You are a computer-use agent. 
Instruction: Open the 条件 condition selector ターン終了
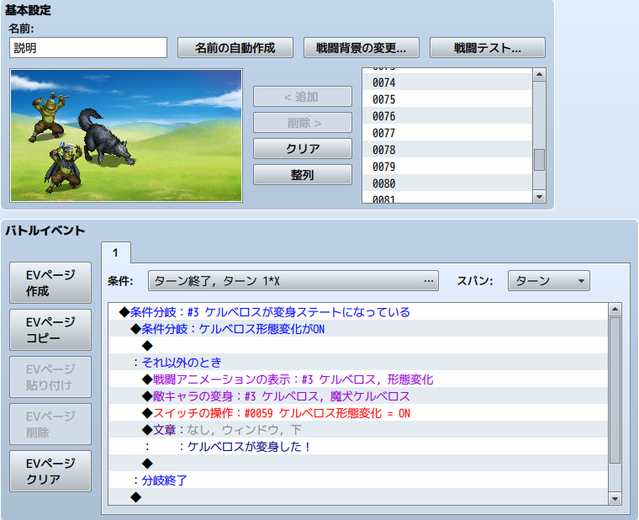(x=293, y=281)
